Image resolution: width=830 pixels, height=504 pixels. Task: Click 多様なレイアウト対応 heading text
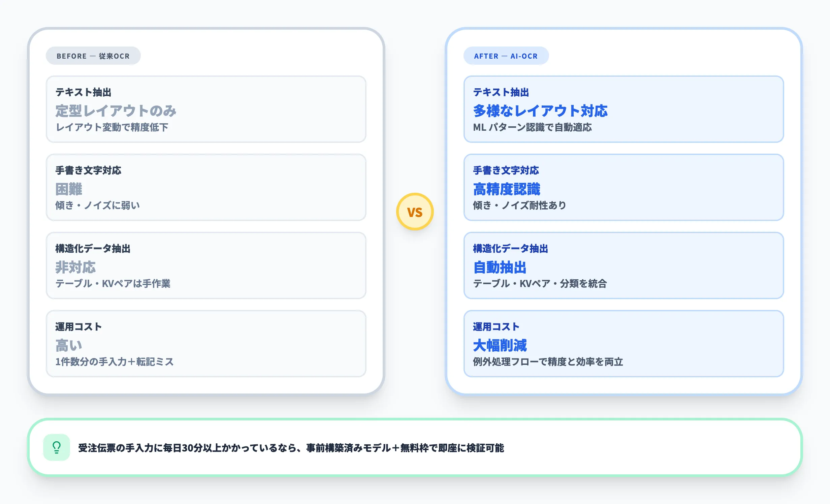[540, 111]
